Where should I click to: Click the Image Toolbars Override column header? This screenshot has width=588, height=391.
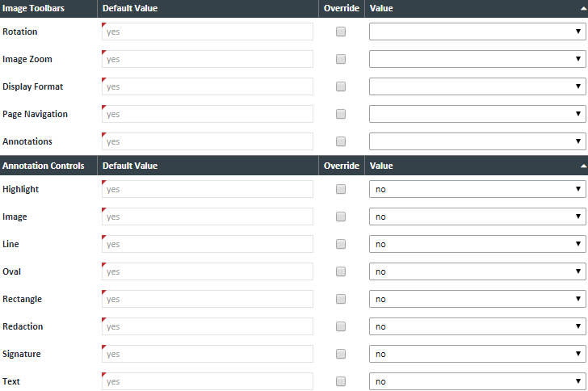point(341,8)
